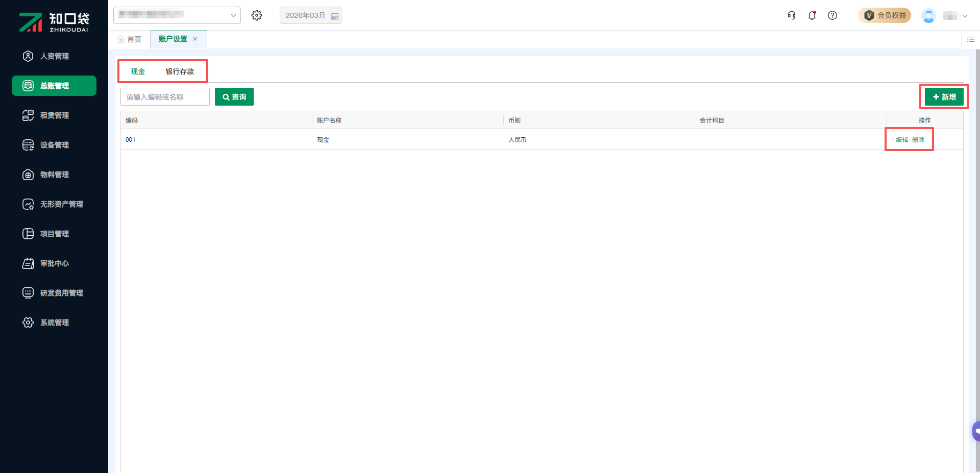Open the help question mark icon
Viewport: 980px width, 473px height.
pos(832,15)
